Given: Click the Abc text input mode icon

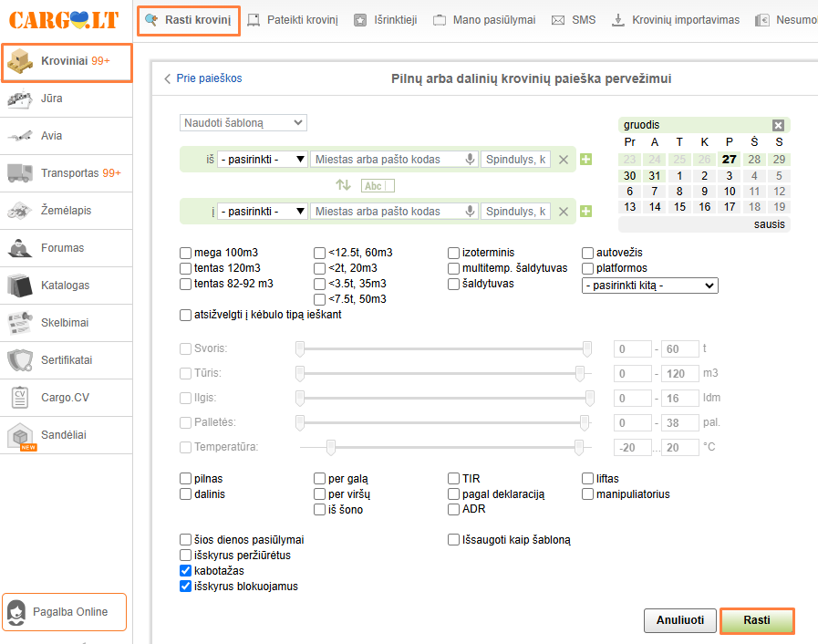Looking at the screenshot, I should [x=378, y=186].
